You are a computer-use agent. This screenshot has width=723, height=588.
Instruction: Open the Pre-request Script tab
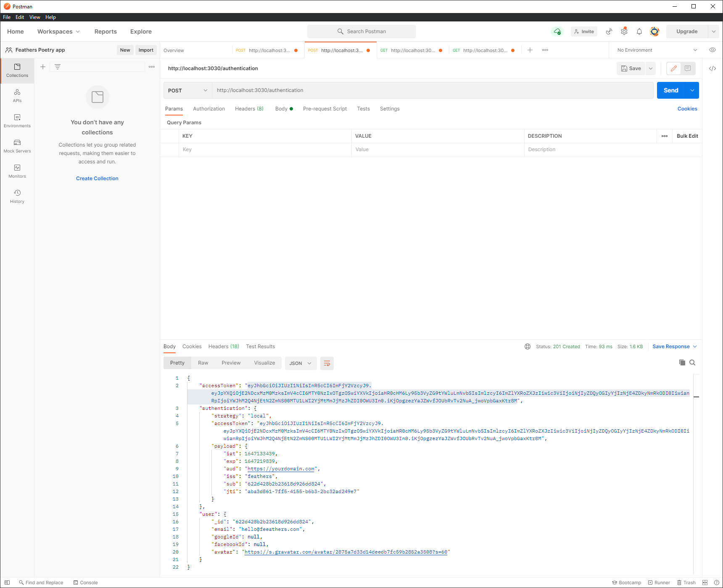(325, 109)
